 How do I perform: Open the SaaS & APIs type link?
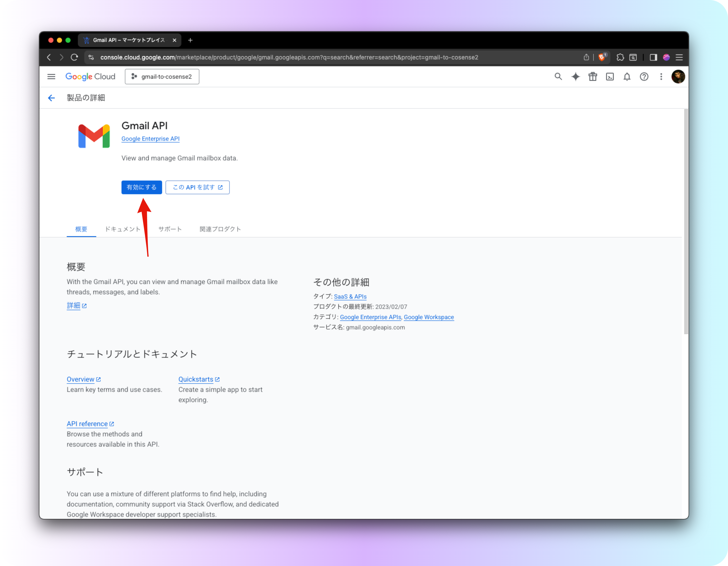(350, 296)
